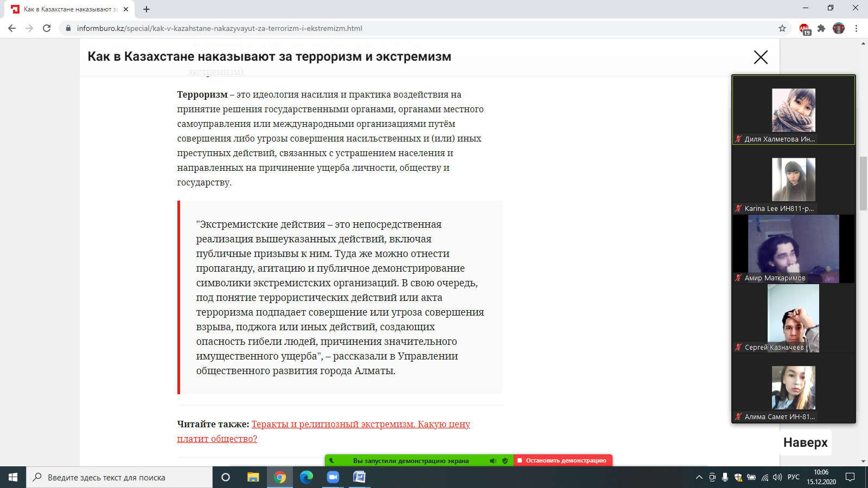
Task: Click the muted mic icon by Алима Самет
Action: (x=738, y=416)
